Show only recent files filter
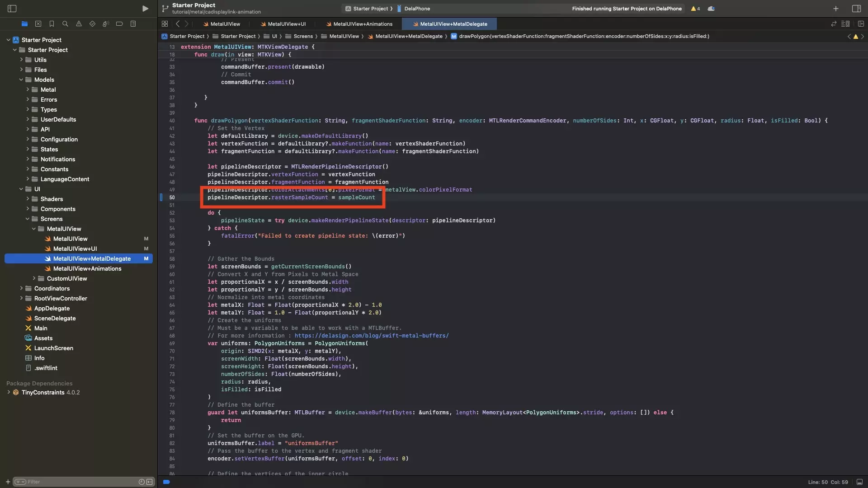Screen dimensions: 868x488 [x=142, y=482]
